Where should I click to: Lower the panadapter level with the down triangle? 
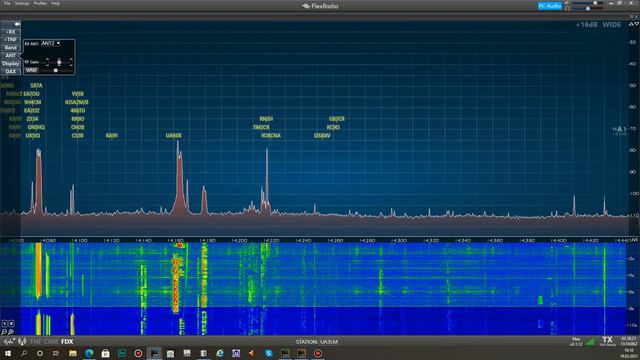coord(637,24)
